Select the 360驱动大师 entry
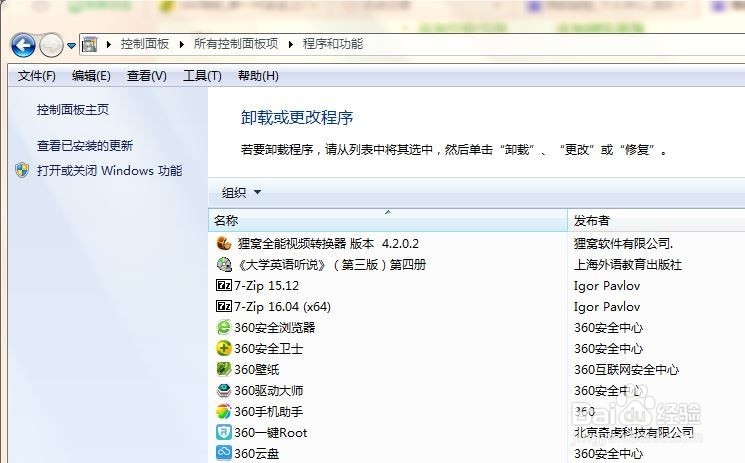The height and width of the screenshot is (463, 745). coord(268,390)
